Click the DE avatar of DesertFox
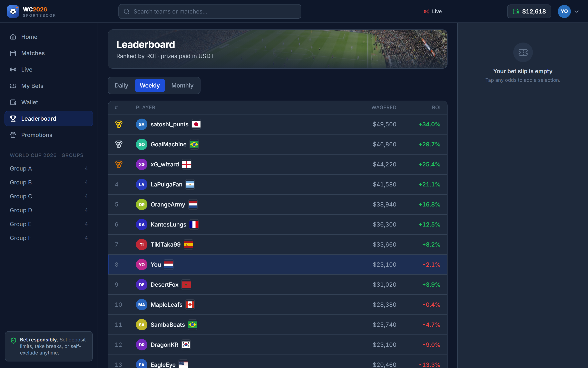Image resolution: width=588 pixels, height=368 pixels. (x=142, y=285)
